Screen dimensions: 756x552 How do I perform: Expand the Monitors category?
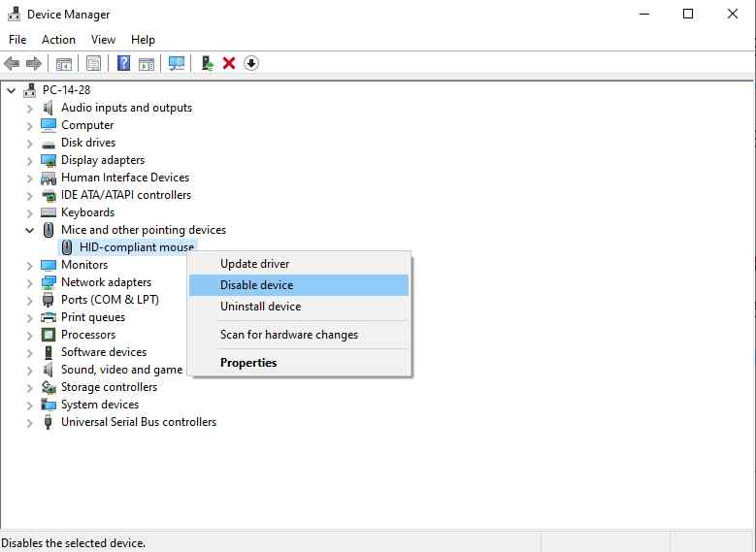[30, 266]
